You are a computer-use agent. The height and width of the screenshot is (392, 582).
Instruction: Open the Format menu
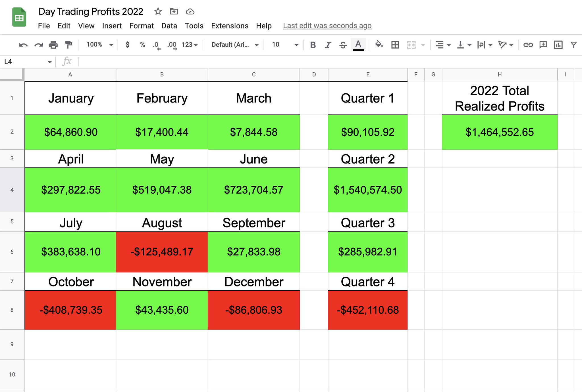pyautogui.click(x=141, y=26)
